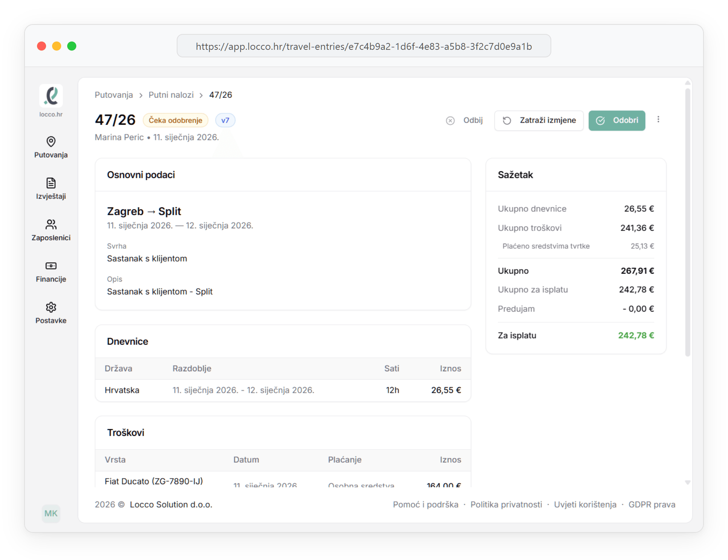The width and height of the screenshot is (728, 560).
Task: Open the v7 version badge
Action: pos(225,120)
